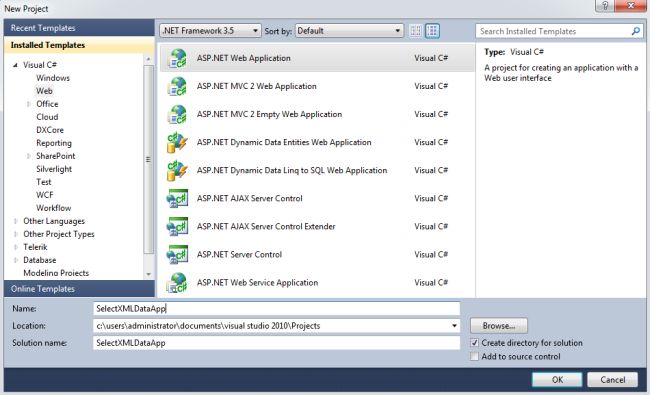Click the OK button

(557, 380)
